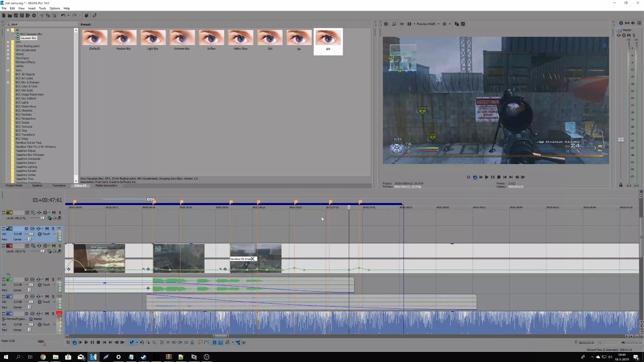Screen dimensions: 644x362
Task: Stop playback in the preview transport
Action: [498, 177]
